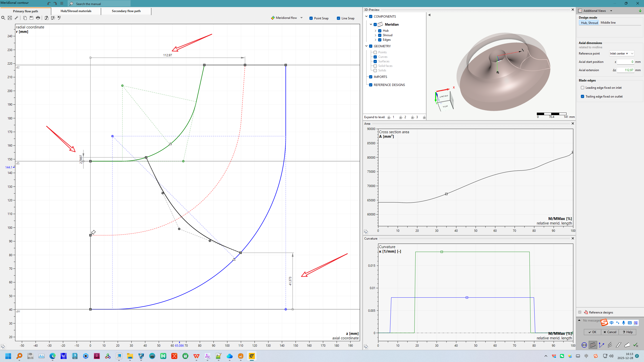Click the fit view icon

click(x=10, y=18)
